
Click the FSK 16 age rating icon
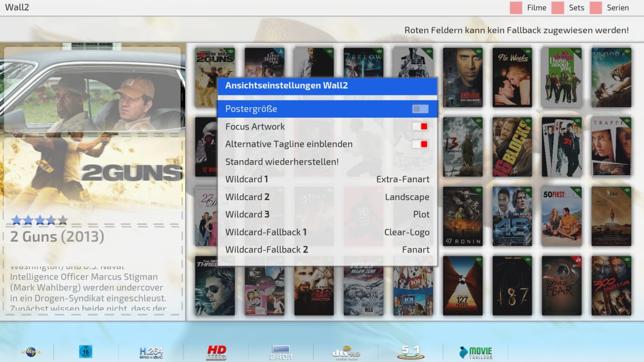[85, 352]
